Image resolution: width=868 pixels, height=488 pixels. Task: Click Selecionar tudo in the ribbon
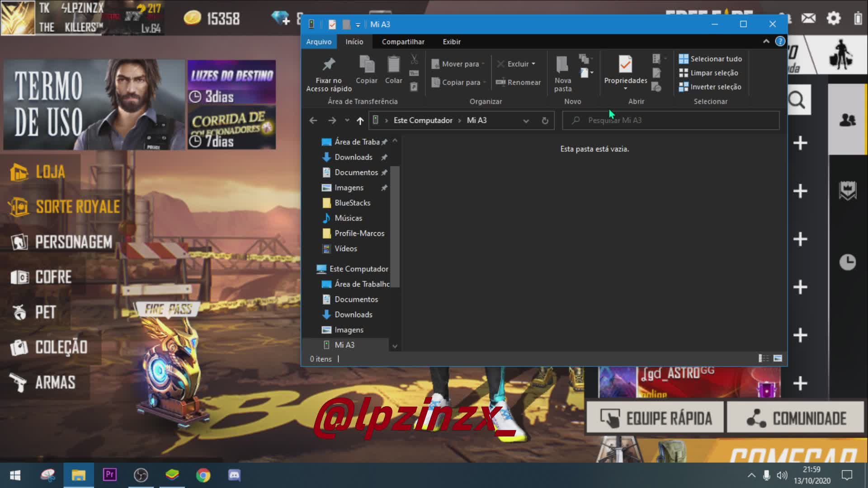tap(710, 59)
